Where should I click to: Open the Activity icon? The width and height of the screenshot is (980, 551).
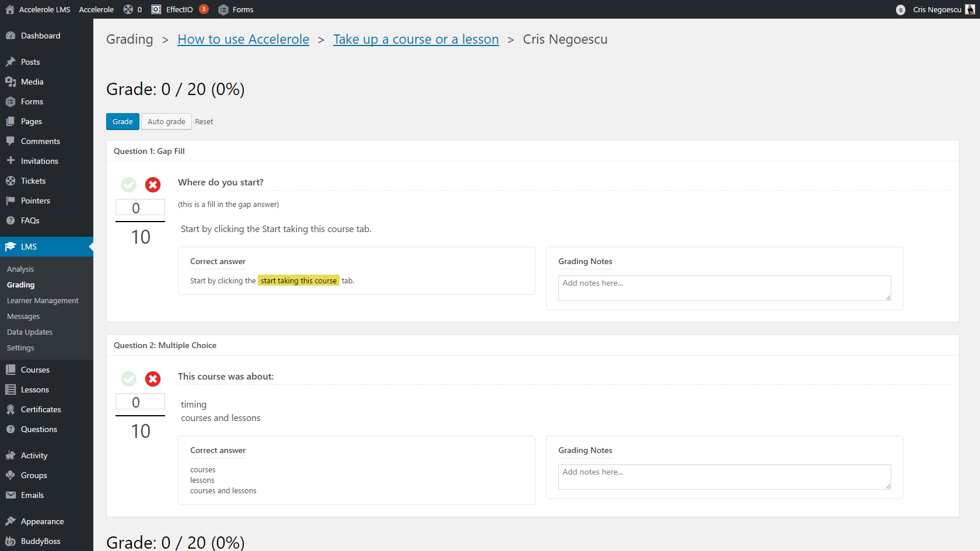(x=10, y=455)
